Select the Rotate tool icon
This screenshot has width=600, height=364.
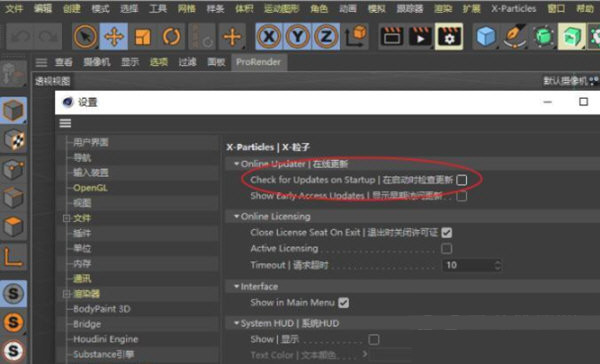171,37
